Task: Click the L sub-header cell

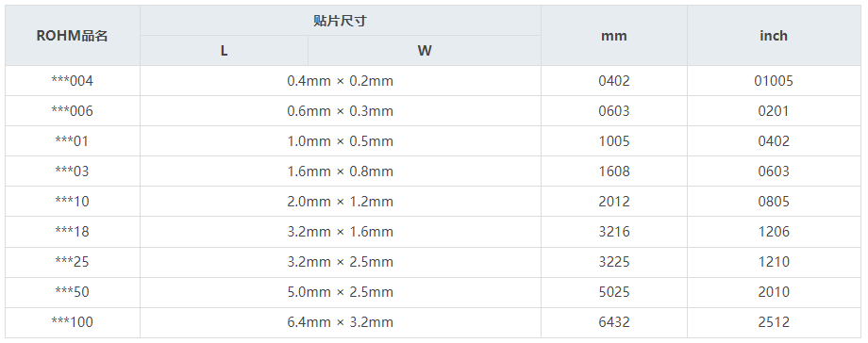Action: 224,51
